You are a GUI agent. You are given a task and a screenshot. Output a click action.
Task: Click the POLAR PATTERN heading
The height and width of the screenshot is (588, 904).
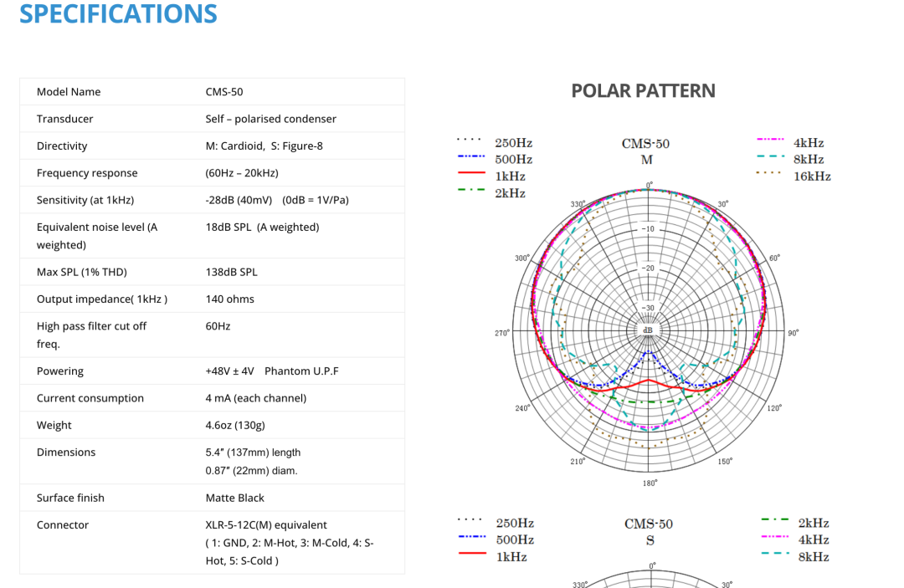point(643,91)
